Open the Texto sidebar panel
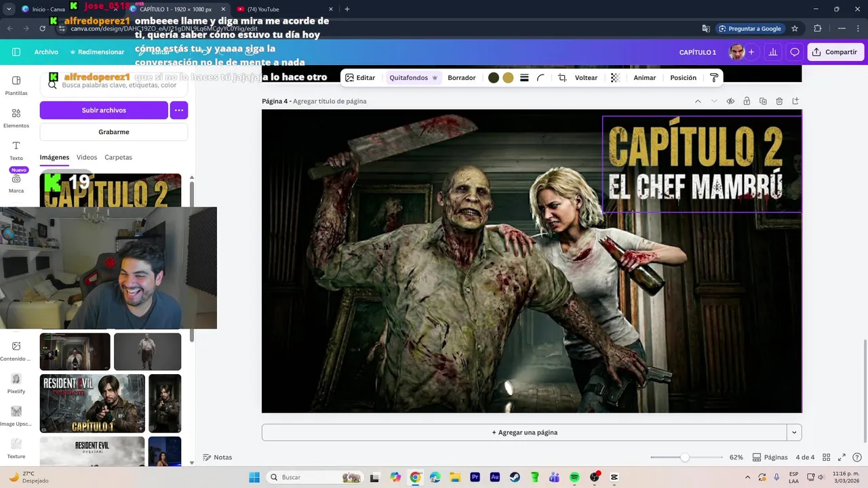This screenshot has width=868, height=488. [x=16, y=150]
